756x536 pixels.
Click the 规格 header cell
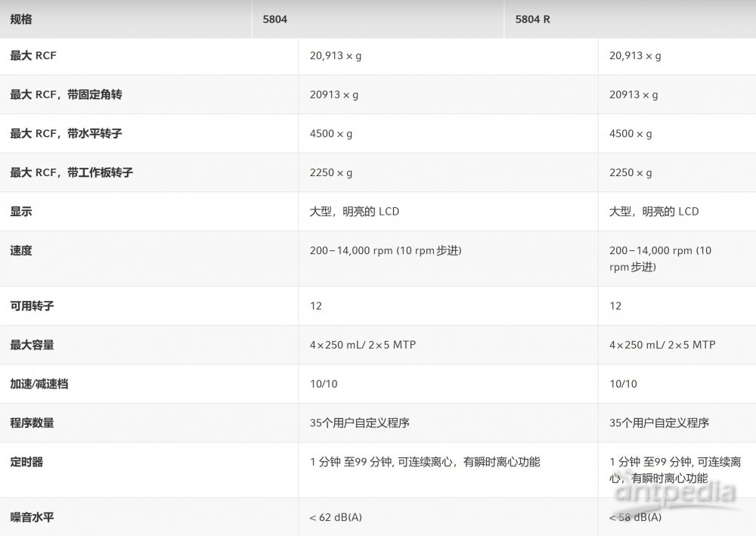[x=21, y=19]
